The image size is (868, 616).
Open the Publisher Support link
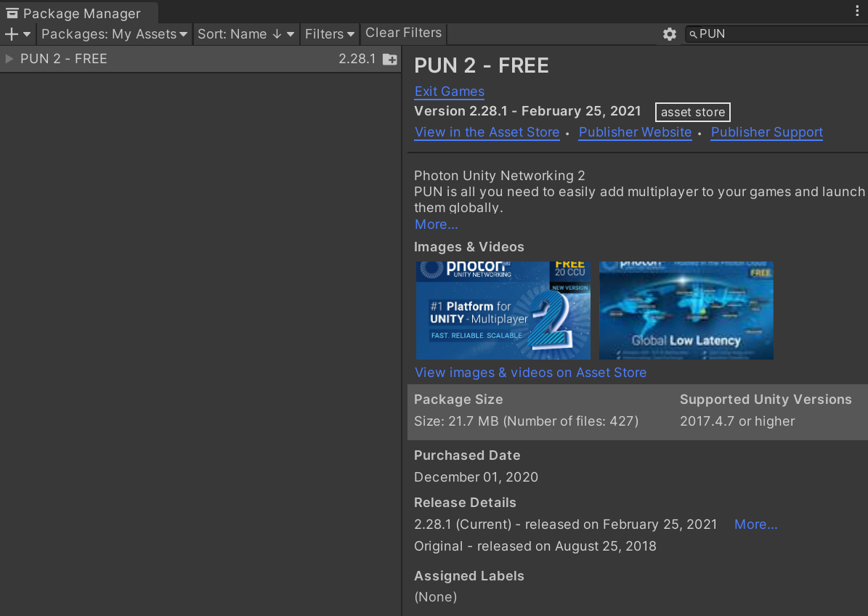click(x=767, y=132)
